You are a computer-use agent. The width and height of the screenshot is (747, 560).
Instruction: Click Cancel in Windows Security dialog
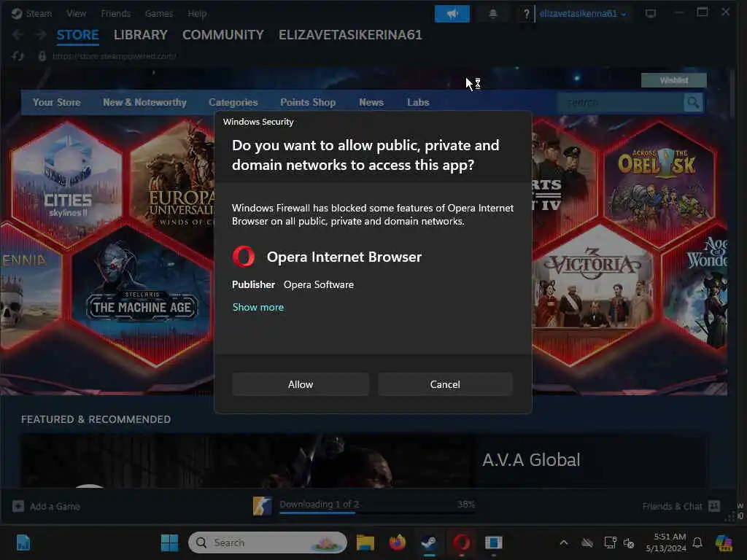(x=445, y=384)
